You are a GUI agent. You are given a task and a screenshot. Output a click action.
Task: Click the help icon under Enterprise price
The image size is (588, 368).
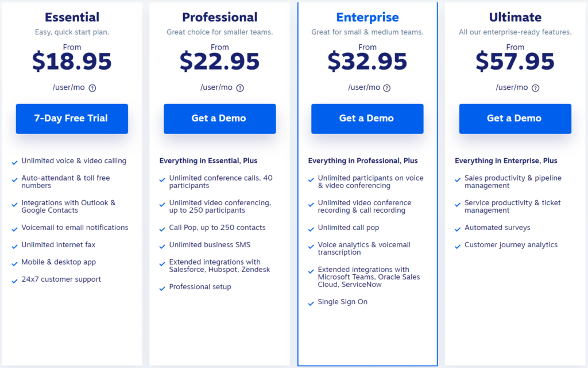tap(386, 88)
